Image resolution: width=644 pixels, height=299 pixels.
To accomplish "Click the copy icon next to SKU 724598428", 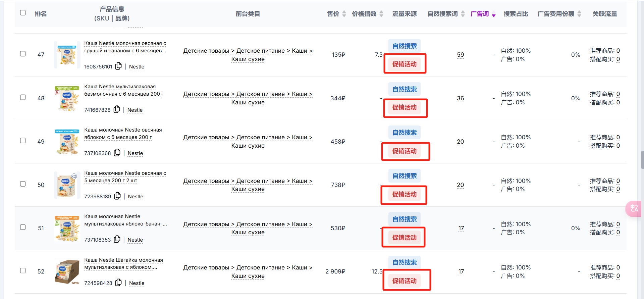I will tap(118, 283).
